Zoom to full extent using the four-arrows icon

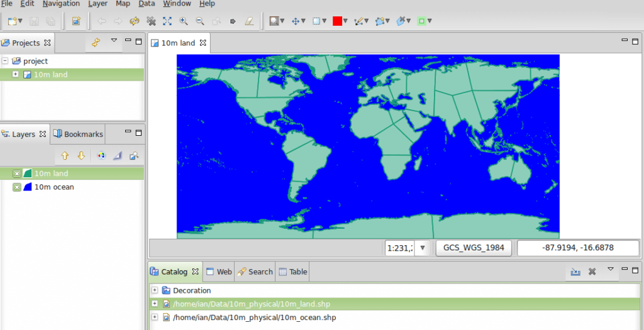coord(167,21)
